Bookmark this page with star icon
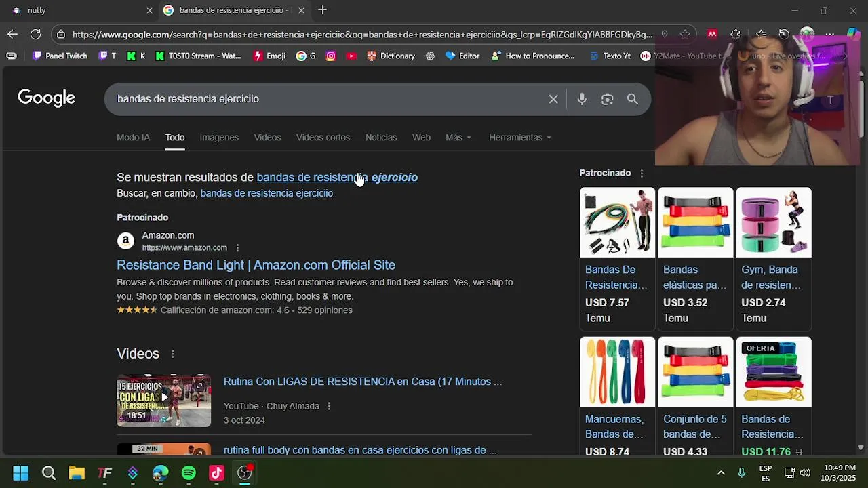This screenshot has height=488, width=868. (x=685, y=34)
